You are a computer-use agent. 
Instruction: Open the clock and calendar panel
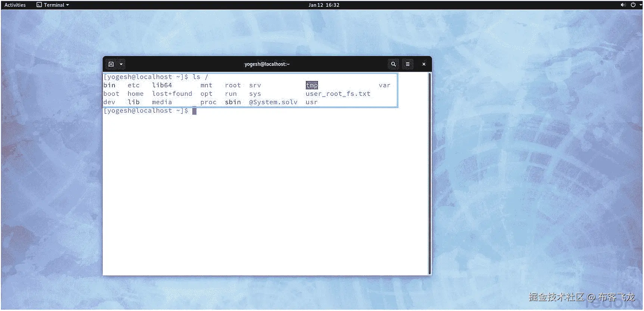[x=324, y=5]
